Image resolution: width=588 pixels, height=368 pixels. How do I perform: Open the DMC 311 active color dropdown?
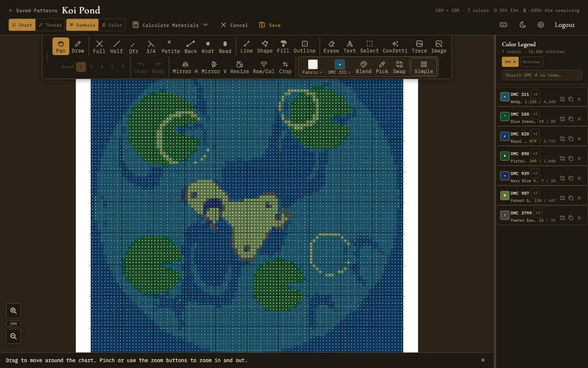point(339,67)
